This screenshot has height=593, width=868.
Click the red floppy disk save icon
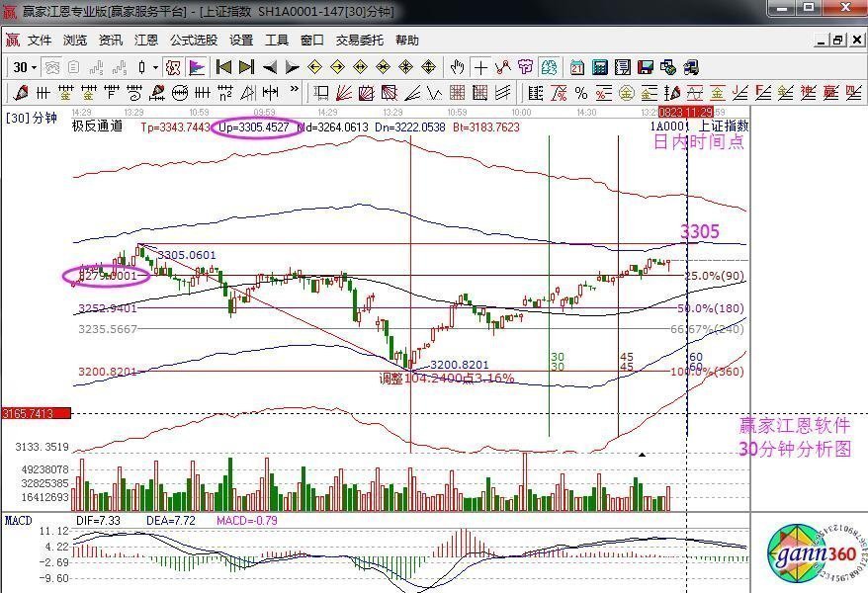pos(646,67)
